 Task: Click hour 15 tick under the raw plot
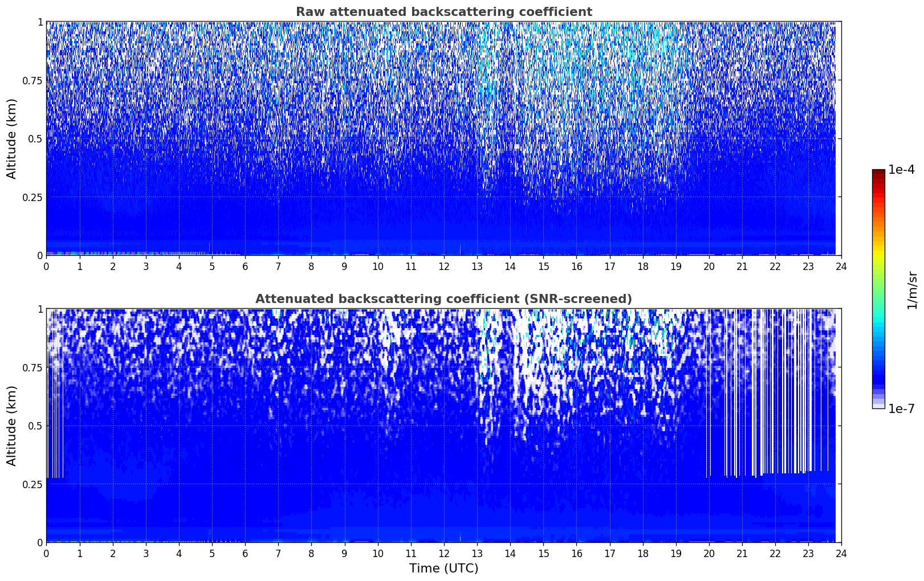pyautogui.click(x=543, y=266)
